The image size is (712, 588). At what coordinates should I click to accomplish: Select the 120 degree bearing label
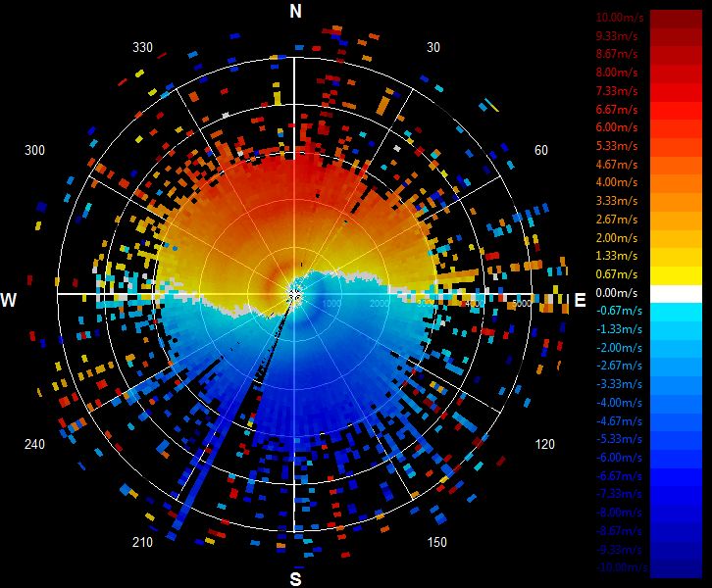(544, 444)
